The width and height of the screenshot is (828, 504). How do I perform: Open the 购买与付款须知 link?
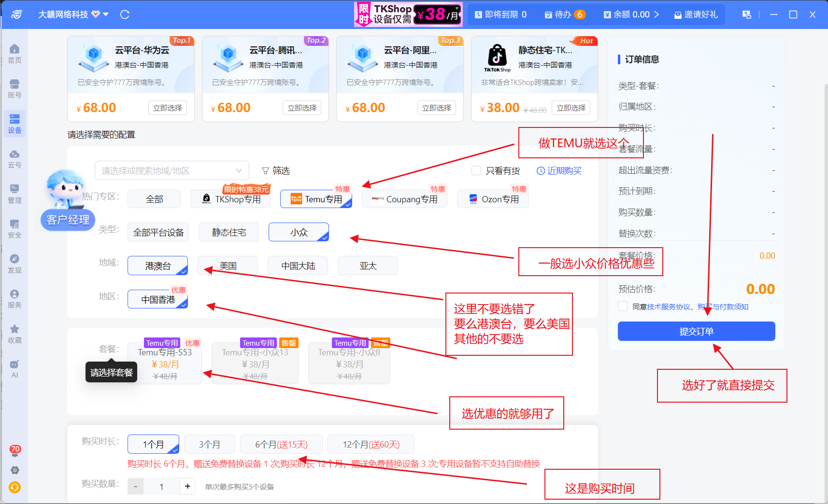723,307
